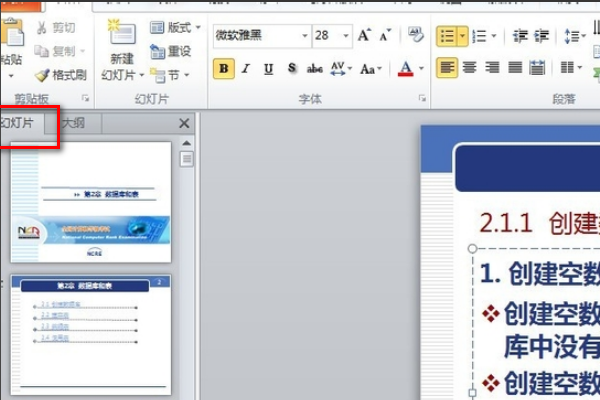The height and width of the screenshot is (400, 600).
Task: Expand the font size dropdown arrow
Action: click(x=346, y=36)
